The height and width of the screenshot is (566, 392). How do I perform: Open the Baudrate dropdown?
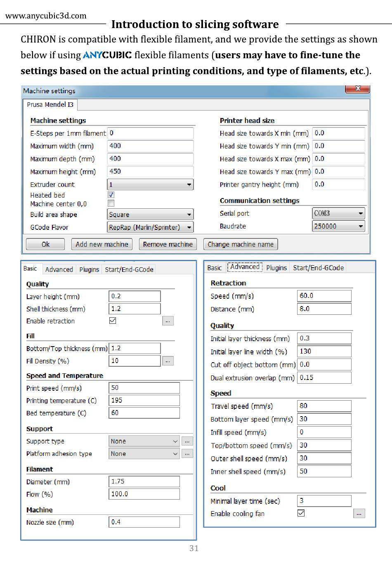[339, 226]
